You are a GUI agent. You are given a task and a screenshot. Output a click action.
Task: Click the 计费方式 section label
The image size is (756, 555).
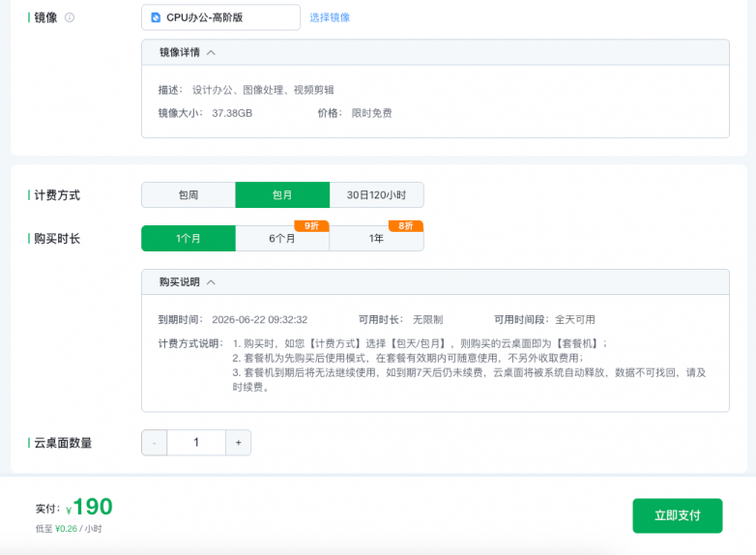(x=57, y=195)
